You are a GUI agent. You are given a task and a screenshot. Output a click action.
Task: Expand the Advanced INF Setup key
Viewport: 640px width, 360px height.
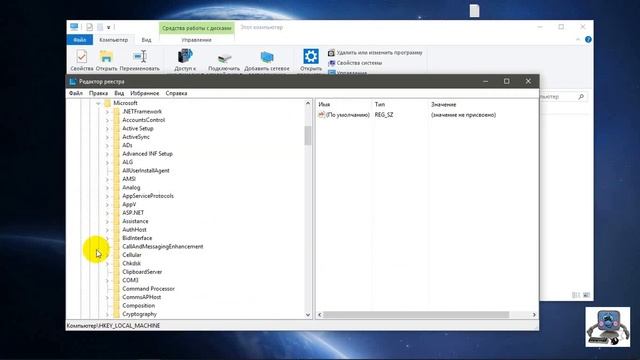(x=107, y=154)
